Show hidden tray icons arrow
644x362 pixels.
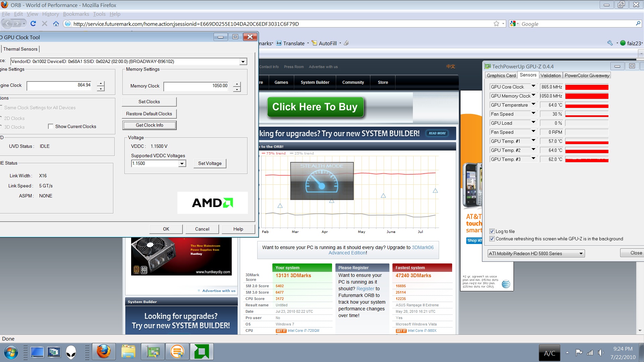pos(567,353)
